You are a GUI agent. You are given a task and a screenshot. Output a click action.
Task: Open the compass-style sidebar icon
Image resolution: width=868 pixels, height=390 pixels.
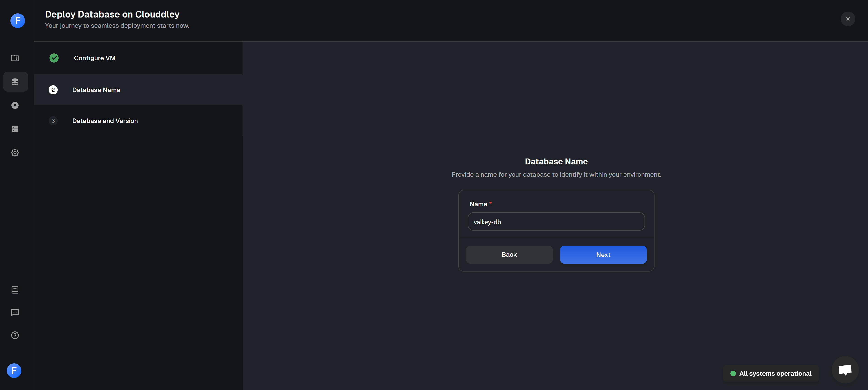tap(15, 105)
